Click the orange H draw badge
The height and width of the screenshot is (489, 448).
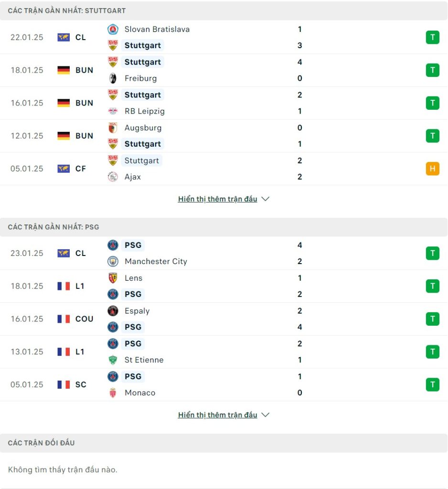pos(432,169)
